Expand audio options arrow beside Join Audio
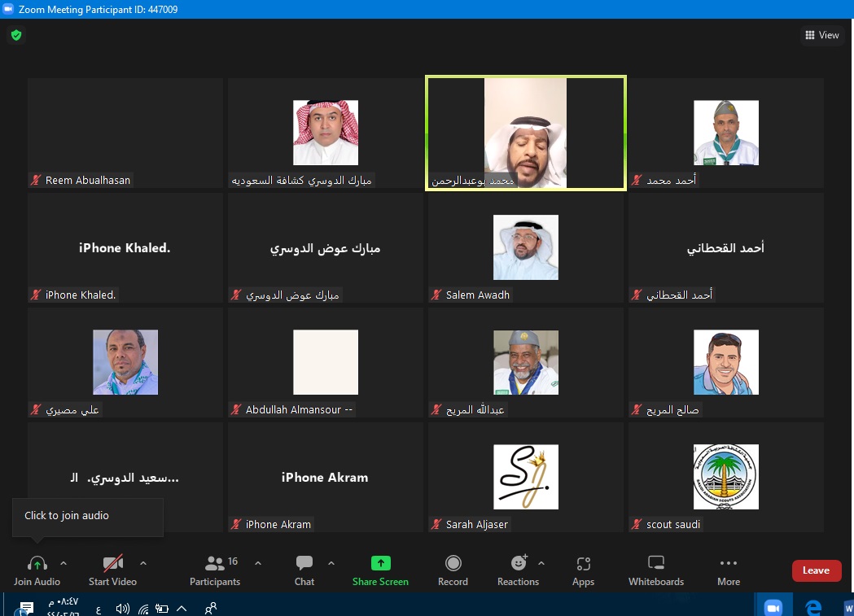Screen dimensions: 854x616 point(64,562)
